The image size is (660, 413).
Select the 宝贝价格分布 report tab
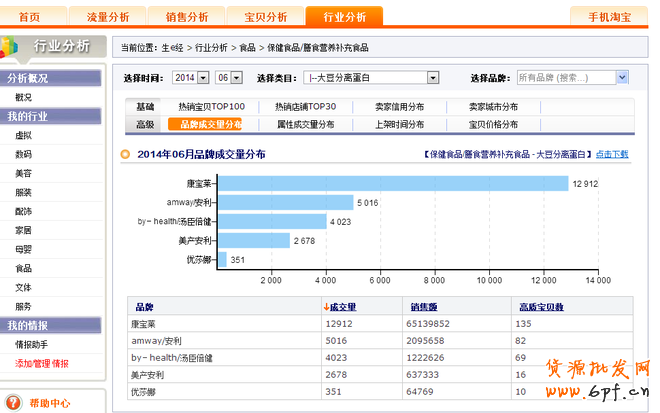pos(493,124)
